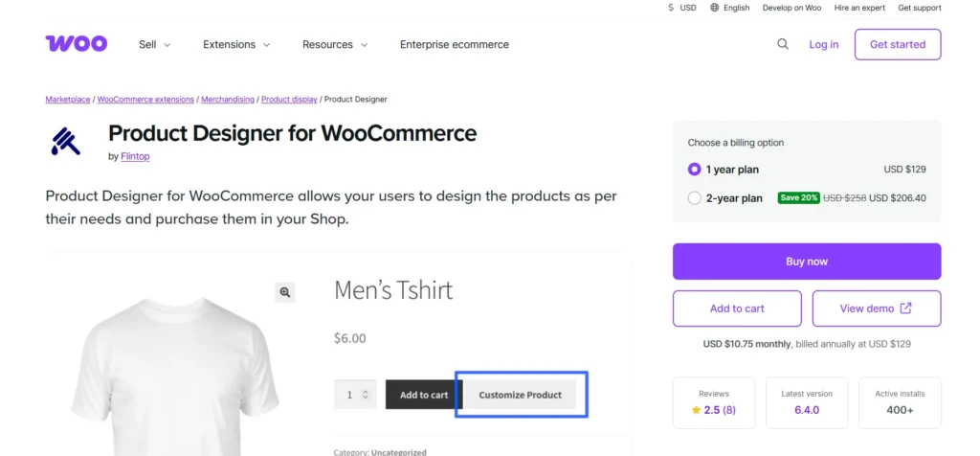Open the search magnifier icon

pos(783,44)
